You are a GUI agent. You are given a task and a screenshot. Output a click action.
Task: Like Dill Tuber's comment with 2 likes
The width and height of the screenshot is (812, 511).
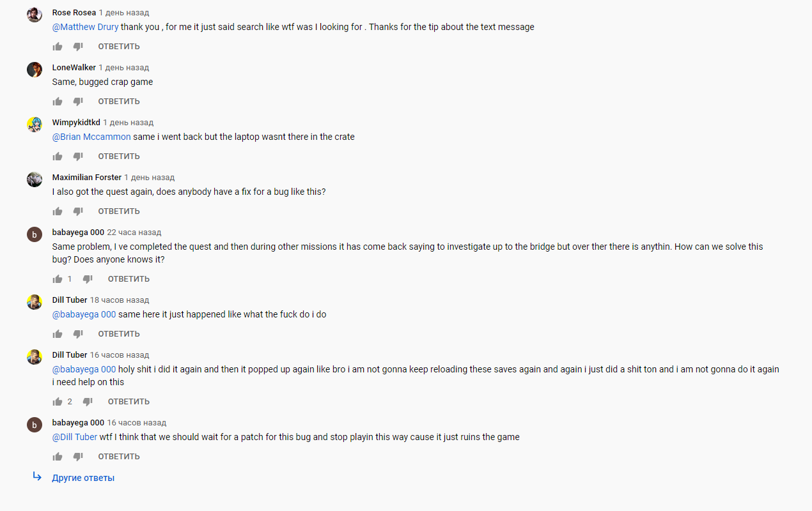click(x=58, y=402)
